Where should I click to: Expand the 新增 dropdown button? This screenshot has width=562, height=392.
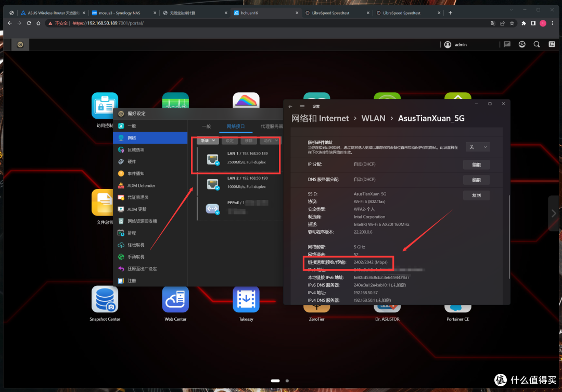point(208,141)
